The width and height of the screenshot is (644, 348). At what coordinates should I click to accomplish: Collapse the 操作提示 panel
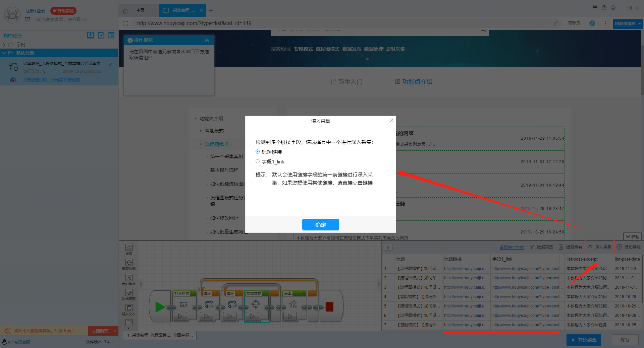pyautogui.click(x=207, y=40)
